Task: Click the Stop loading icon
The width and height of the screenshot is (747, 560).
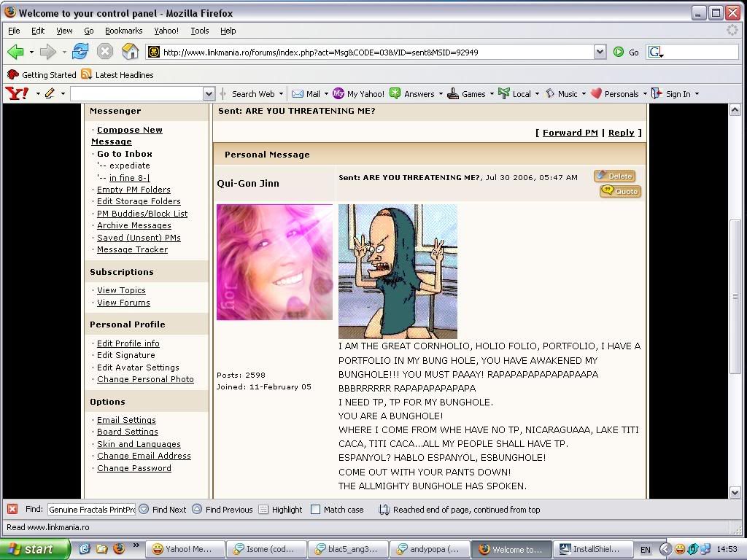Action: [x=105, y=52]
